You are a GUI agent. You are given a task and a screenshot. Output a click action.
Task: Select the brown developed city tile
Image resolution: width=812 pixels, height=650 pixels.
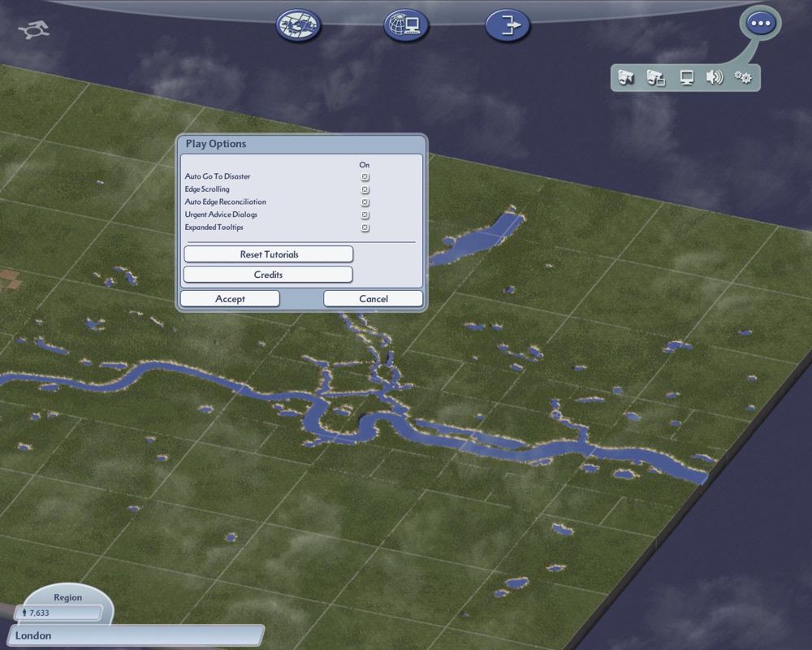coord(9,279)
